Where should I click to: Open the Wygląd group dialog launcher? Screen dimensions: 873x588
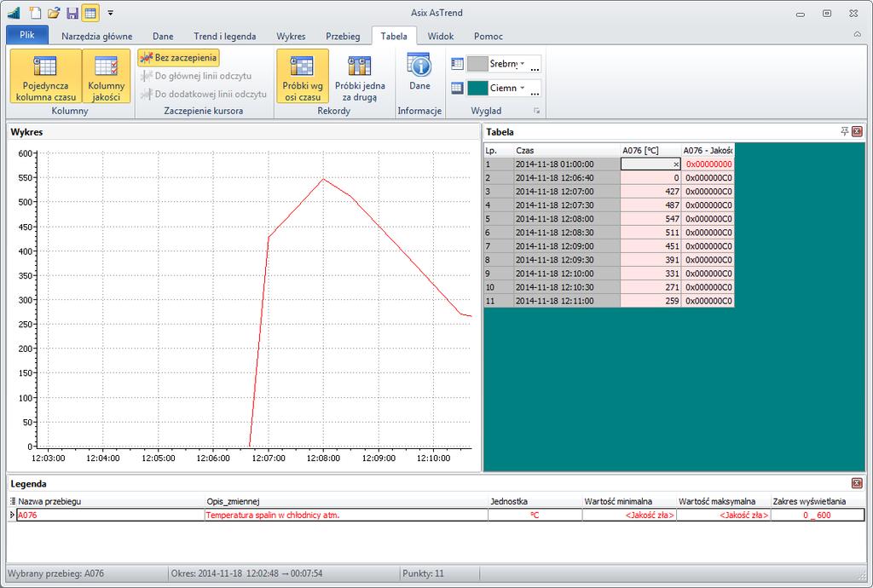537,111
